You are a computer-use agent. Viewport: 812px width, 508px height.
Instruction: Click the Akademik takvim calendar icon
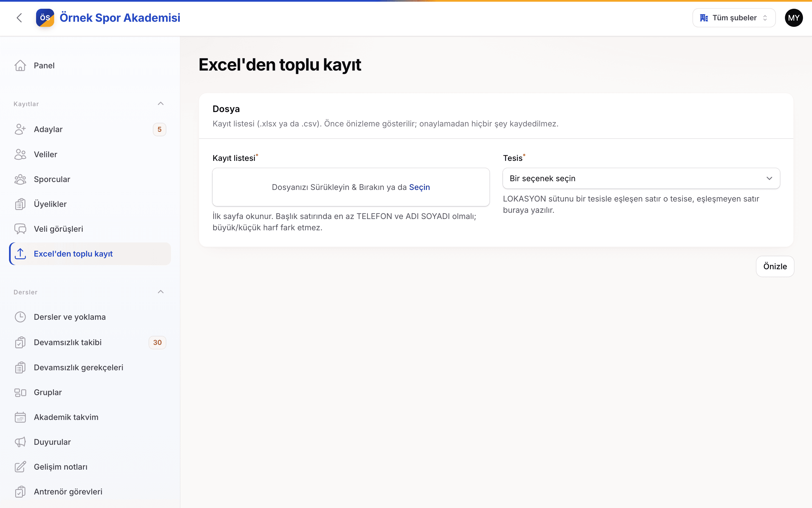tap(20, 417)
